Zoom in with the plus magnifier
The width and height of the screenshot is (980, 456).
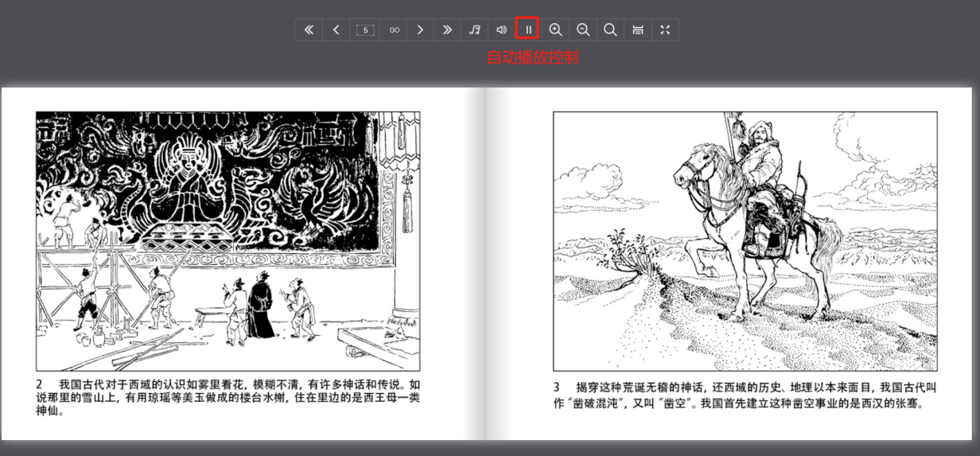(556, 30)
